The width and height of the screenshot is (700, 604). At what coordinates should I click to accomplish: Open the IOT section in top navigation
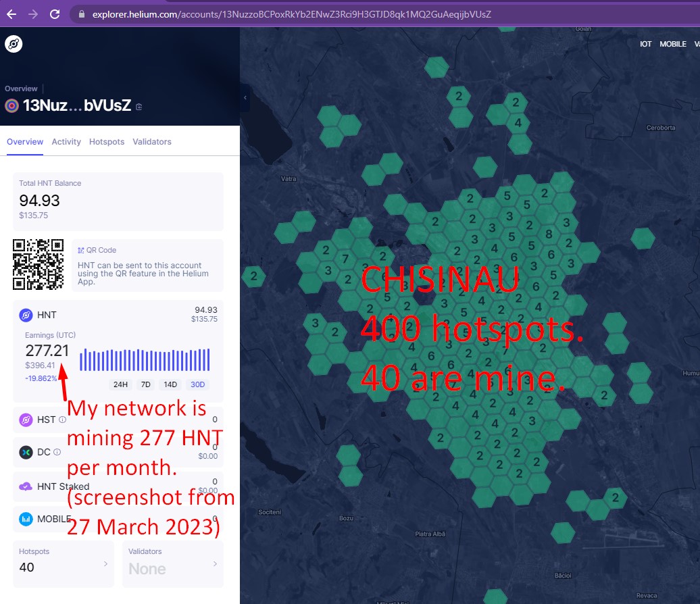645,44
